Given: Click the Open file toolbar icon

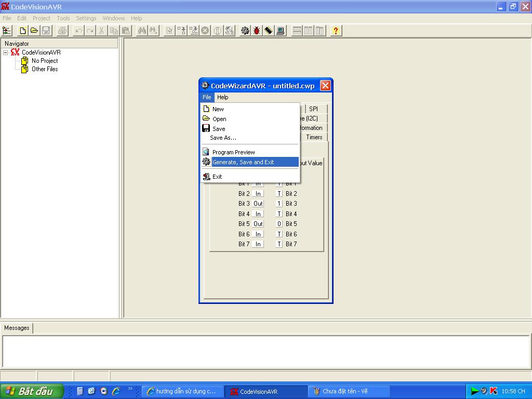Looking at the screenshot, I should coord(34,31).
